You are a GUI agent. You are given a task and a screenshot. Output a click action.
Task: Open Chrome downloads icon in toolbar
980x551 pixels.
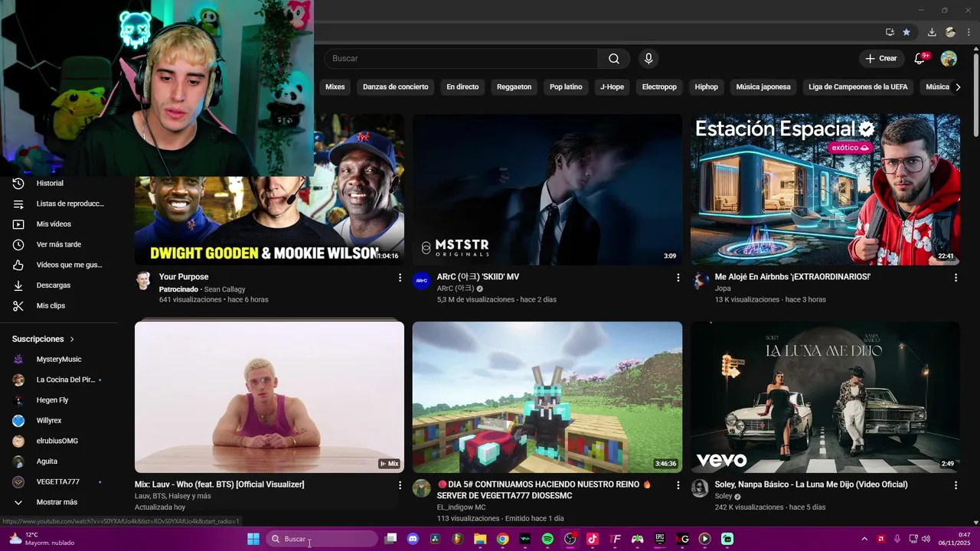point(932,32)
